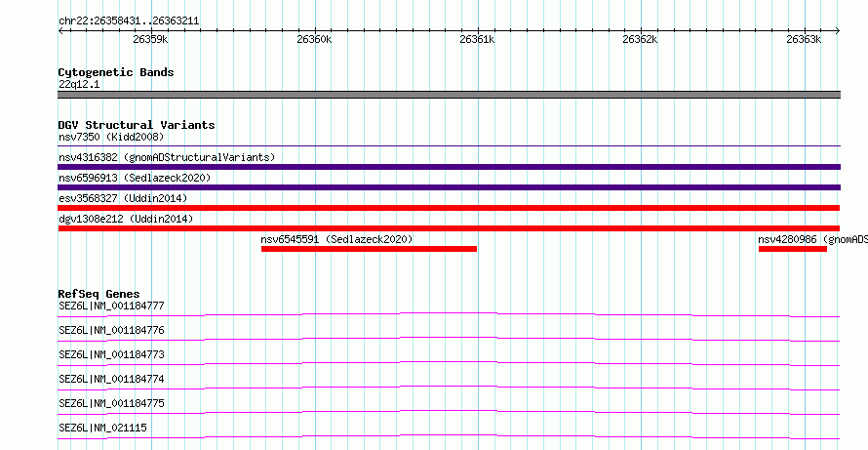The width and height of the screenshot is (868, 450).
Task: Click the 22q12.1 band label
Action: tap(79, 85)
